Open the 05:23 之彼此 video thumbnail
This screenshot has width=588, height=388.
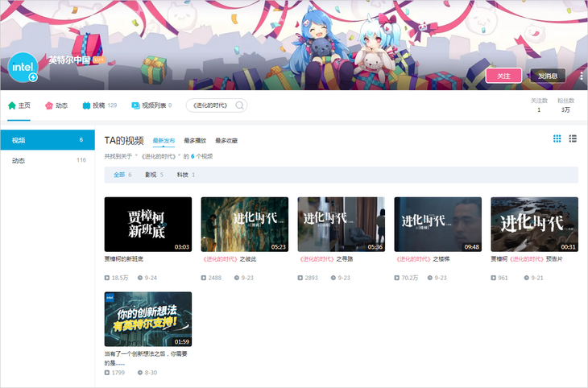245,224
